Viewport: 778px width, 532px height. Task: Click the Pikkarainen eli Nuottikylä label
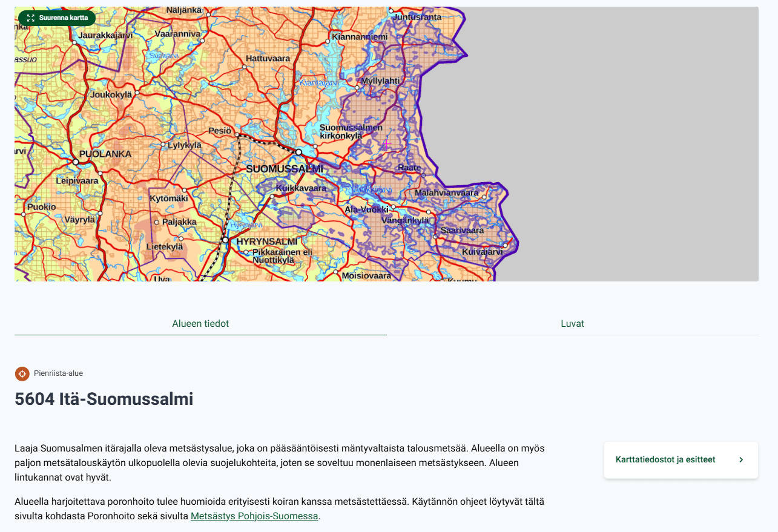[x=282, y=256]
